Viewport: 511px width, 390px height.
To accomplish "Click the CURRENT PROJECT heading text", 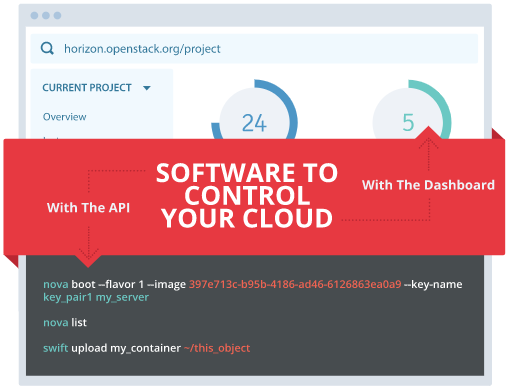I will (87, 88).
